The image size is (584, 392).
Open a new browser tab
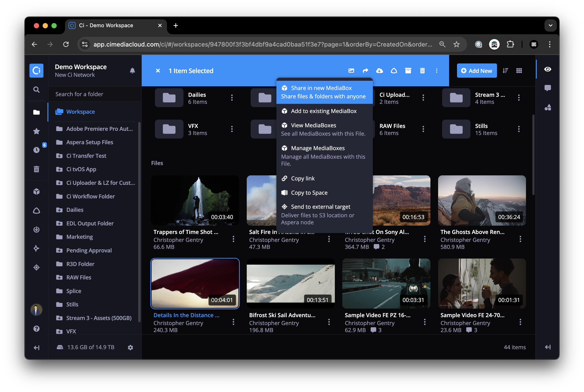176,25
